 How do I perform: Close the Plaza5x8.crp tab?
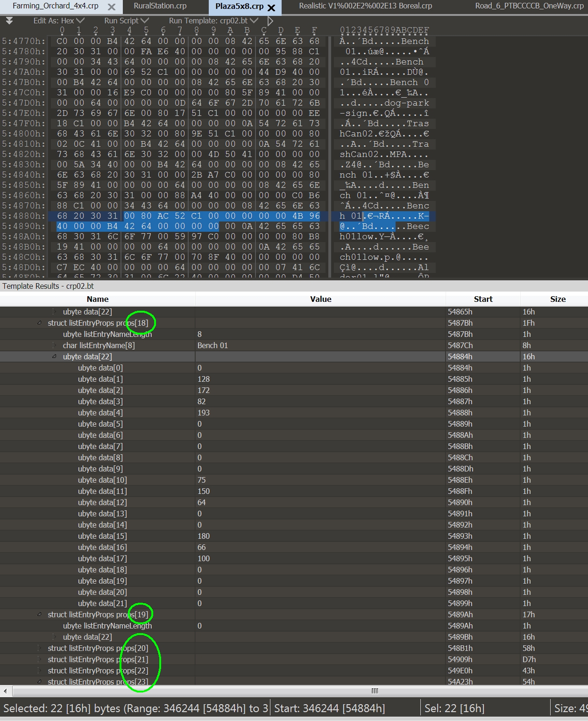tap(271, 7)
